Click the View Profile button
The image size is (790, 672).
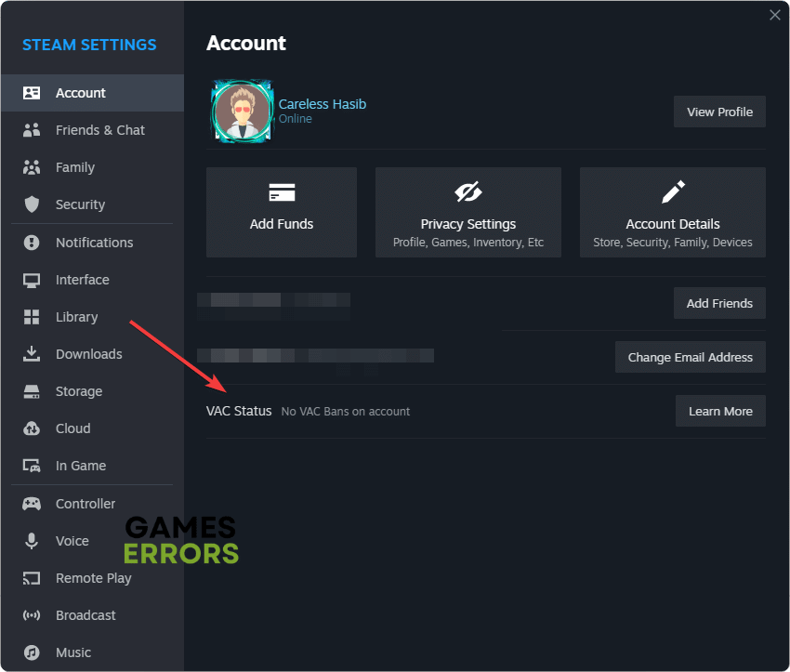click(x=719, y=112)
